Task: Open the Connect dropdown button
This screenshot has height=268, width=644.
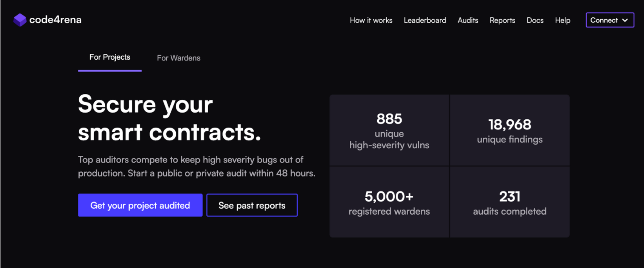Action: (x=604, y=20)
